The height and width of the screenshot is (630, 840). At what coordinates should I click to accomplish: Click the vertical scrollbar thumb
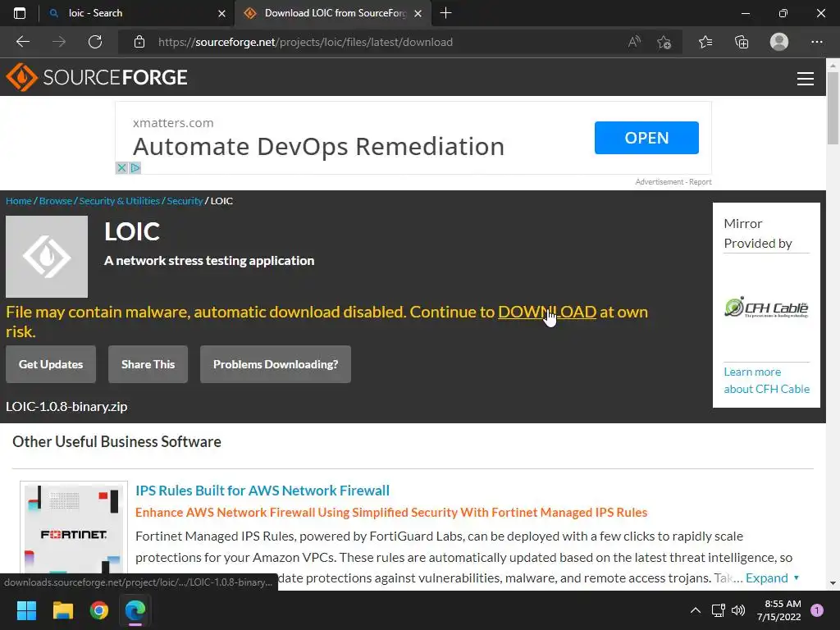[833, 108]
